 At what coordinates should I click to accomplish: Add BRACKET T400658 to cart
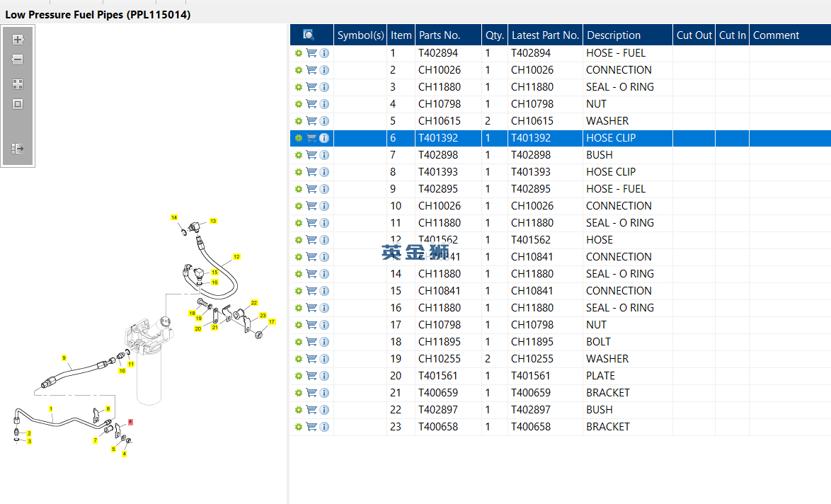click(x=311, y=427)
